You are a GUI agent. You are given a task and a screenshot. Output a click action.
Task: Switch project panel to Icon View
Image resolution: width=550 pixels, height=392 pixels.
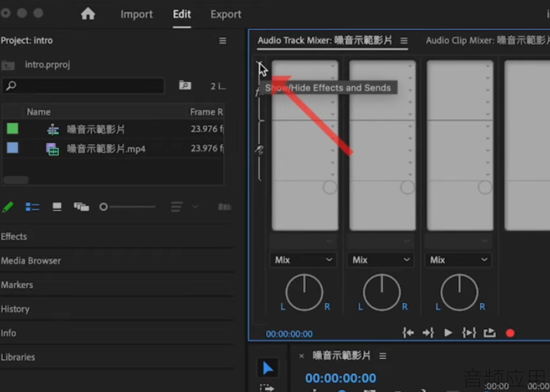(x=57, y=207)
